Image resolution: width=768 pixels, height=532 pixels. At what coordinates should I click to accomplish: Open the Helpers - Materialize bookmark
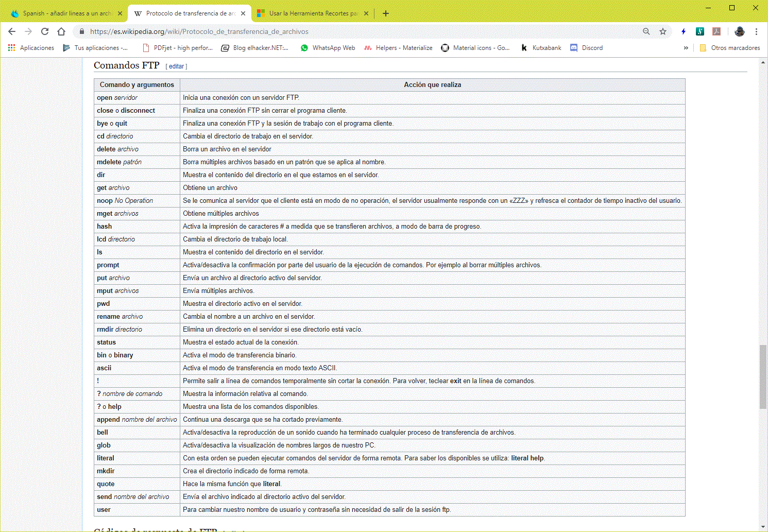pyautogui.click(x=398, y=48)
